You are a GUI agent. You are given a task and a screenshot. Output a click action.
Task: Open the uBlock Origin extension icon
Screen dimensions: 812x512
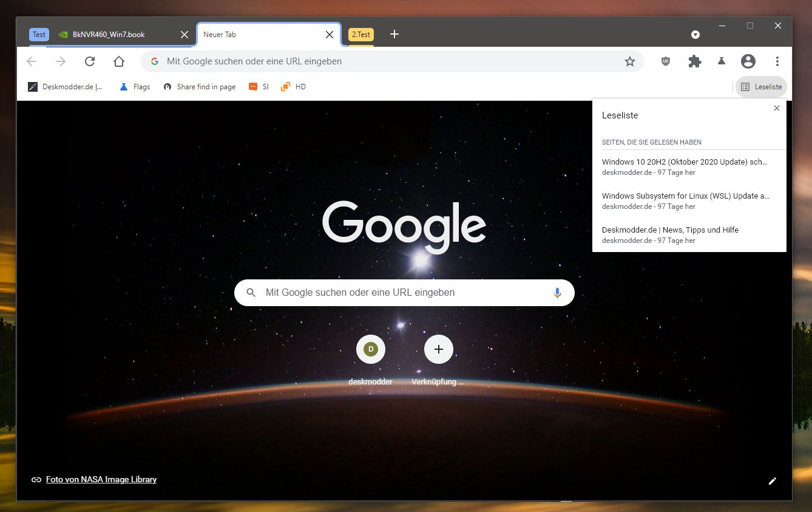coord(666,61)
